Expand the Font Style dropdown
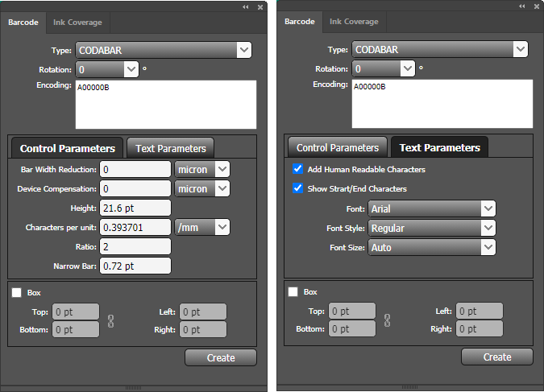 tap(431, 229)
